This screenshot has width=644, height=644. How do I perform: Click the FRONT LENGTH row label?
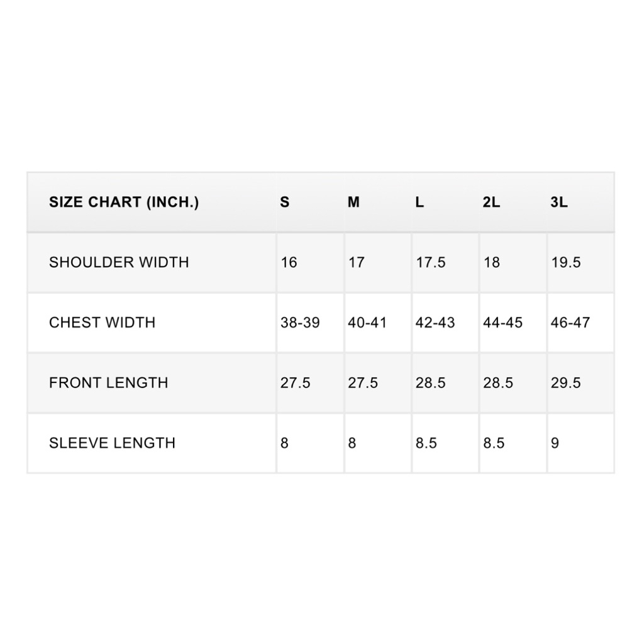tap(109, 382)
